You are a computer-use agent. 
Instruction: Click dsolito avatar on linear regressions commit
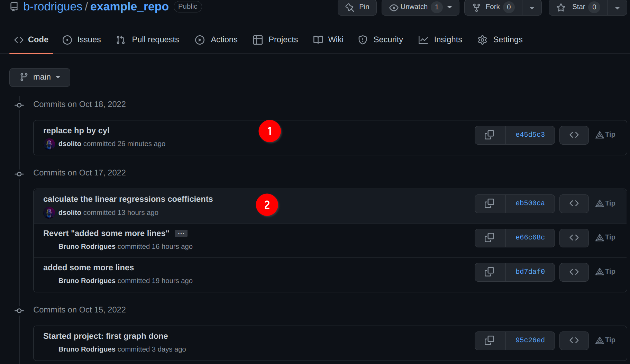tap(49, 212)
